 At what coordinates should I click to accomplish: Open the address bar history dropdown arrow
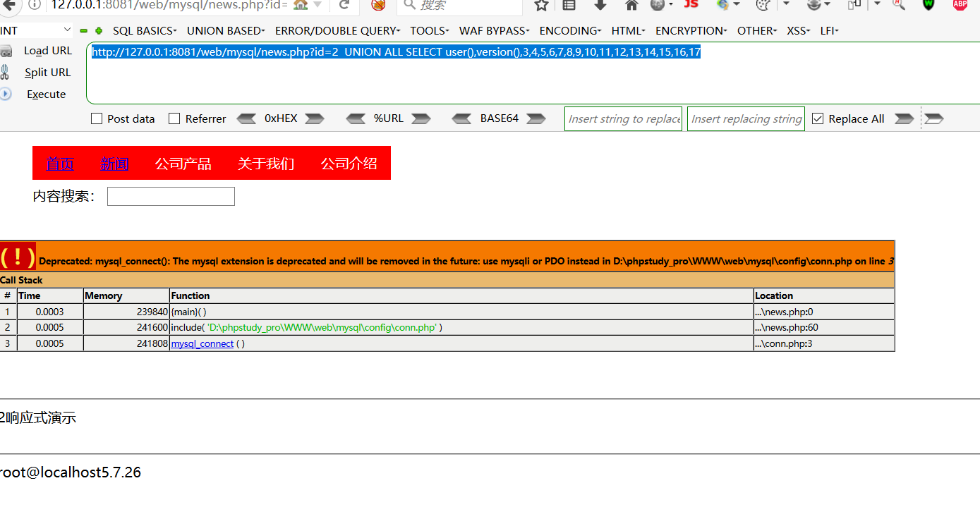[x=317, y=5]
